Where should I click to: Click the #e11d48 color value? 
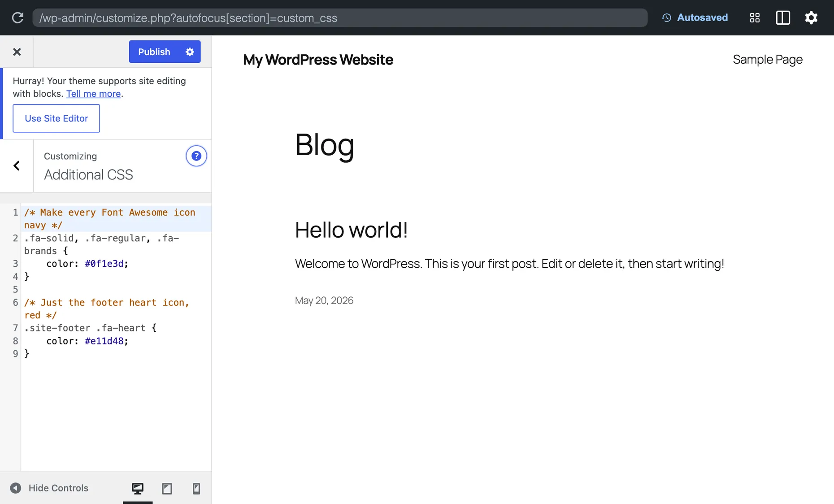point(104,341)
